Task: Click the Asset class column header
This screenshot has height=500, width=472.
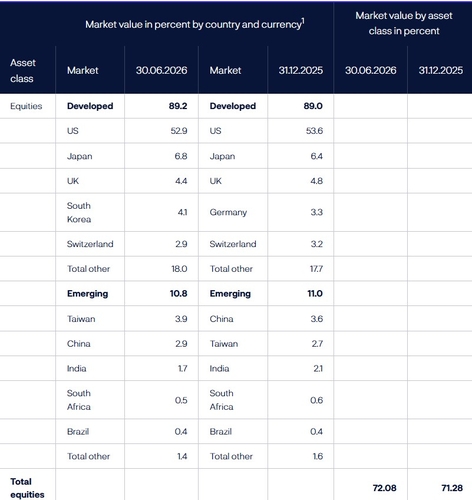Action: [22, 71]
